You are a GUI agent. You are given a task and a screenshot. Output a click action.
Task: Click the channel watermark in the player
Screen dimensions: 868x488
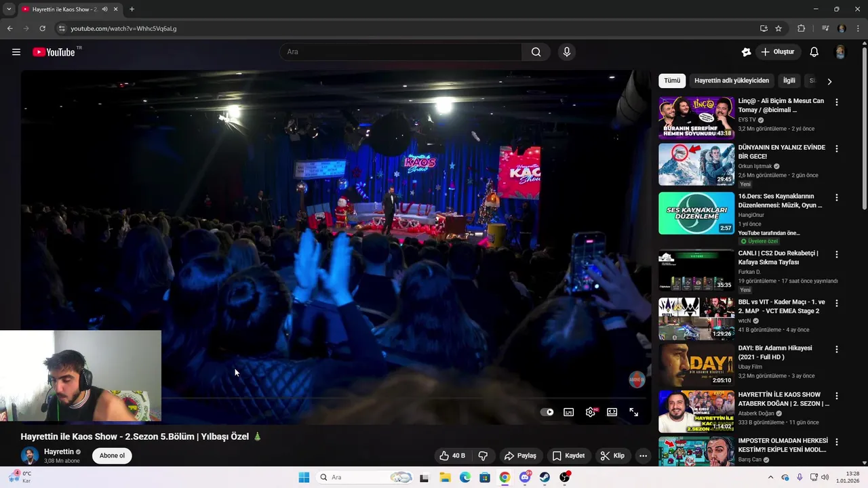click(x=636, y=380)
